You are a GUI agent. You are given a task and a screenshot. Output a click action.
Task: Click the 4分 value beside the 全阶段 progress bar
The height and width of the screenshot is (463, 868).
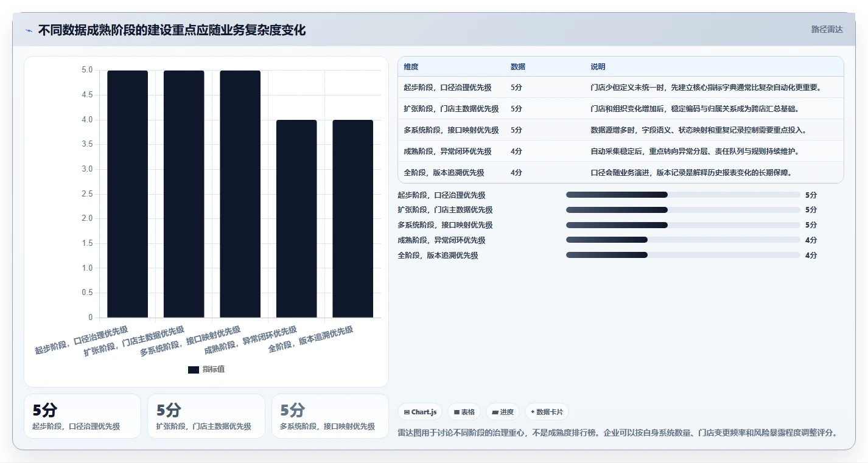(x=811, y=256)
